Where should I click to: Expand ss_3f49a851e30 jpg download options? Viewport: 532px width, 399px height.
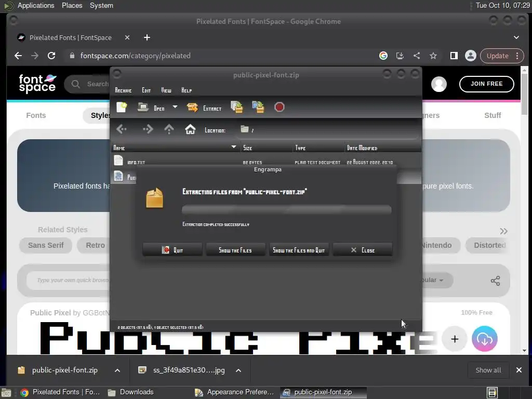click(238, 370)
